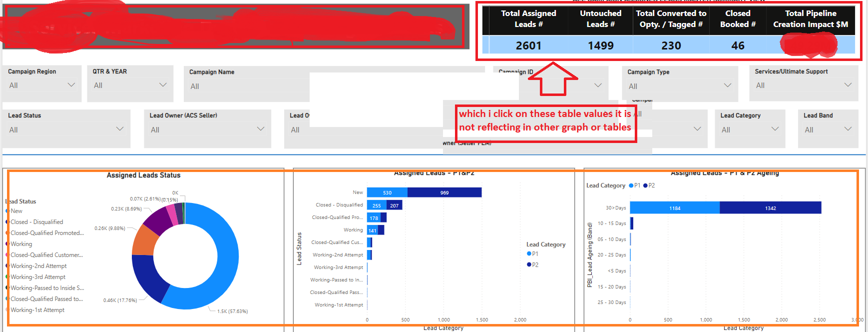This screenshot has width=868, height=332.
Task: Click Working-3rd Attempt in donut legend
Action: coord(38,277)
